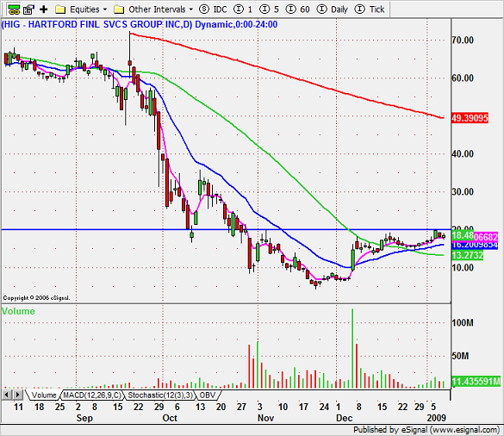Open the OBV study tab
This screenshot has height=436, width=504.
(208, 396)
